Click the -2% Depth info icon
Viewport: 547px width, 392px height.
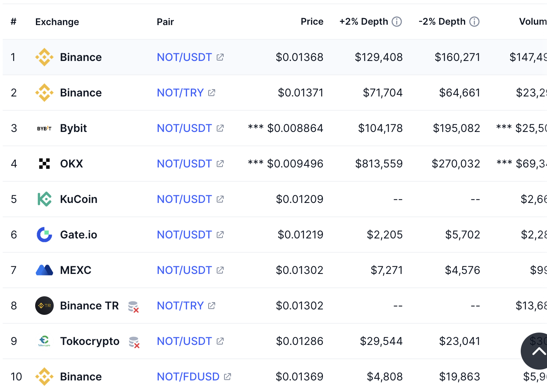[x=474, y=22]
